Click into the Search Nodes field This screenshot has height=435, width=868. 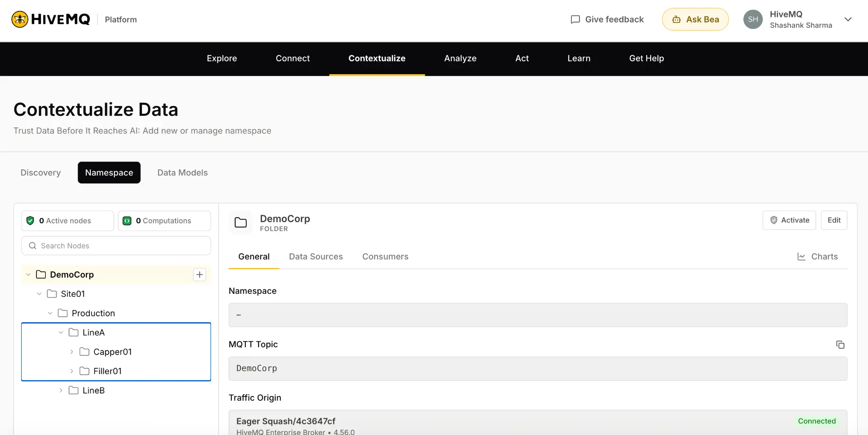point(116,246)
